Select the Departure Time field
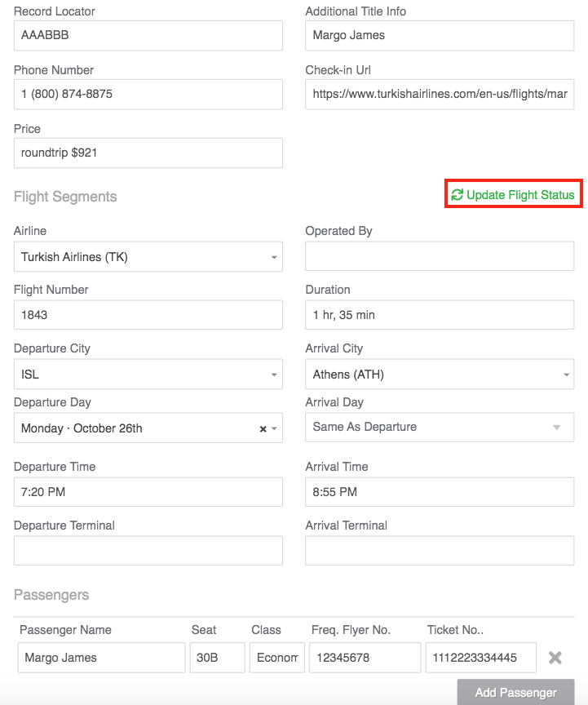This screenshot has width=588, height=705. pyautogui.click(x=148, y=492)
